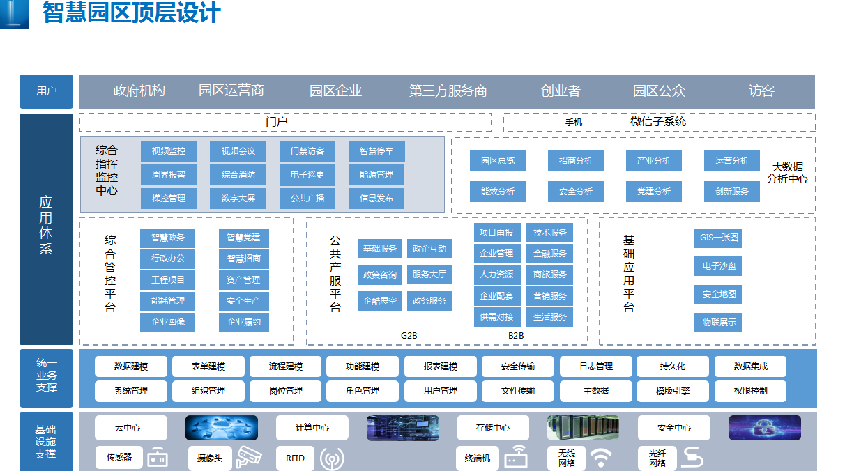Click 园区企业 in the user bar
The image size is (868, 471).
(x=335, y=91)
